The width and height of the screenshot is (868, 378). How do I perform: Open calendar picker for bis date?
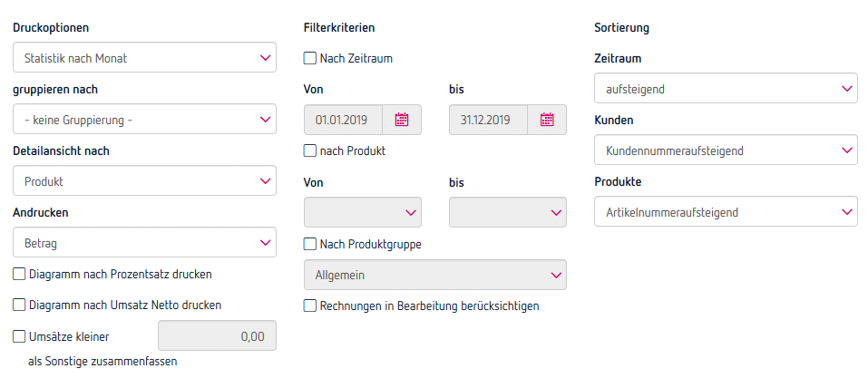tap(547, 120)
